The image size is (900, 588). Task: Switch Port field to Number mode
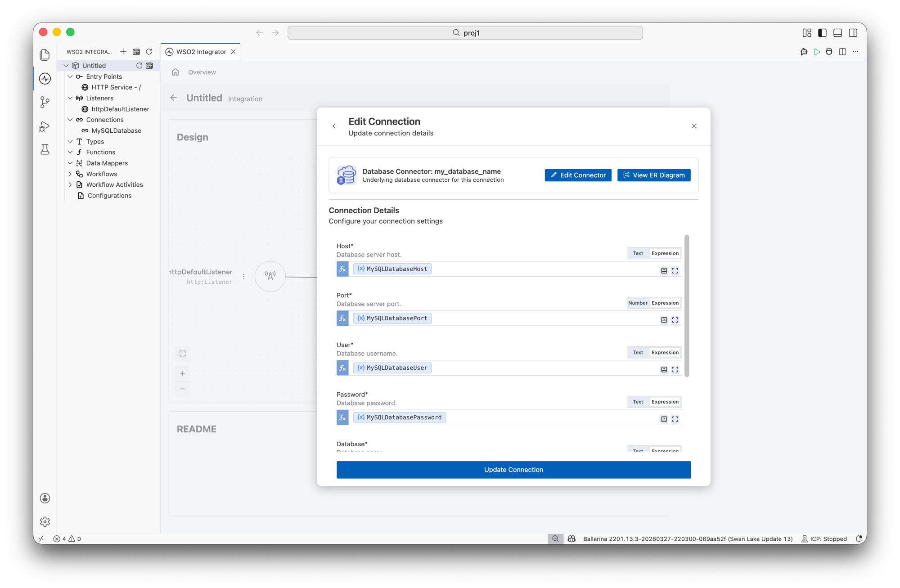638,303
